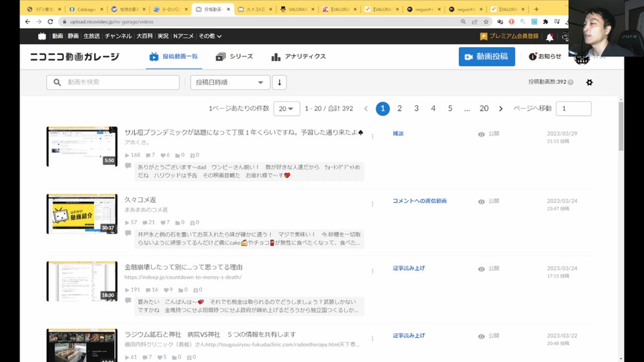This screenshot has width=644, height=362.
Task: Reload the page with the refresh icon
Action: pos(50,21)
